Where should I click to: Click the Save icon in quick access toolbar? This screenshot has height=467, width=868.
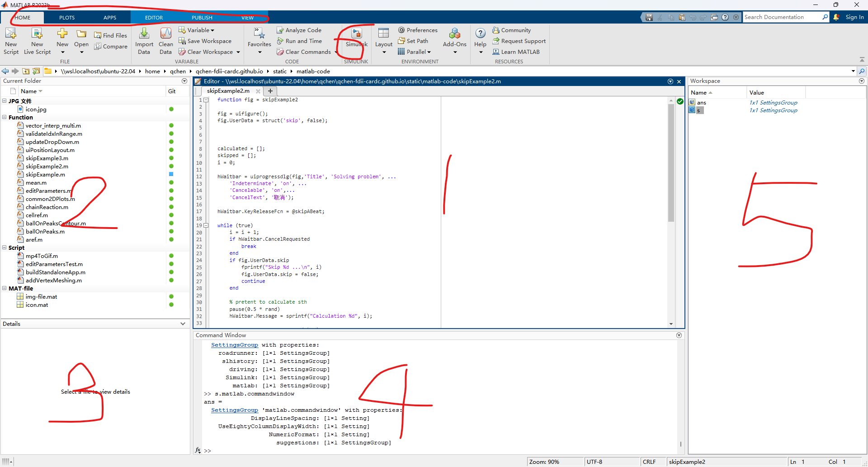click(649, 17)
